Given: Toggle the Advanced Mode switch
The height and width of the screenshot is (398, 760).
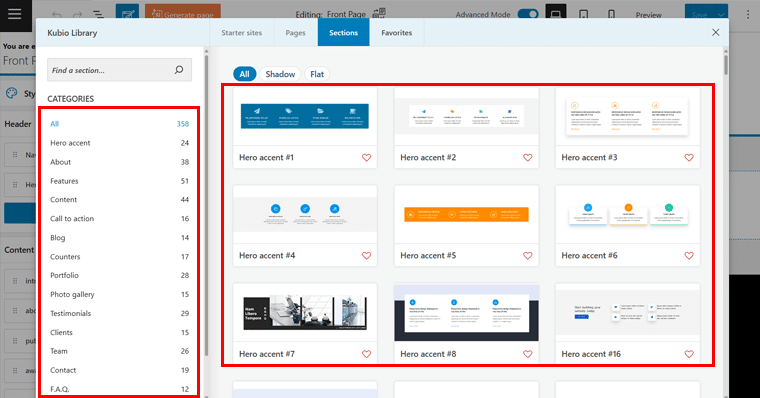Looking at the screenshot, I should [528, 14].
